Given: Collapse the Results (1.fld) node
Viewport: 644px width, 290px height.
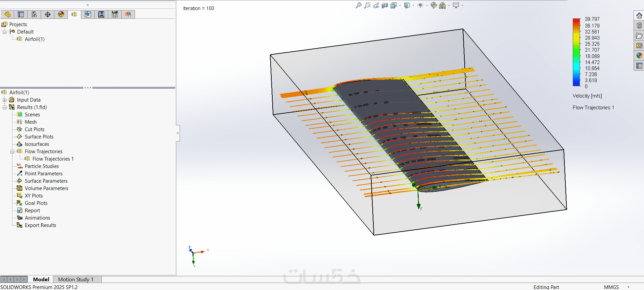Looking at the screenshot, I should point(5,107).
